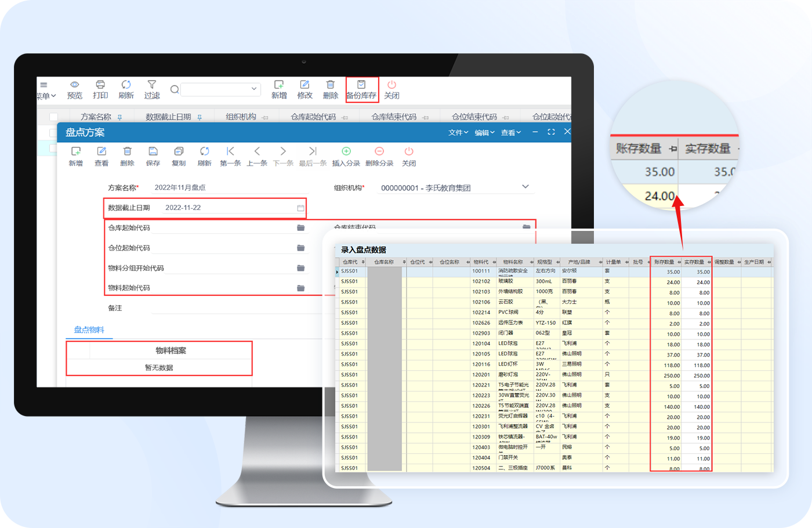Jump to last record with 最后一条
The width and height of the screenshot is (812, 528).
[x=313, y=157]
